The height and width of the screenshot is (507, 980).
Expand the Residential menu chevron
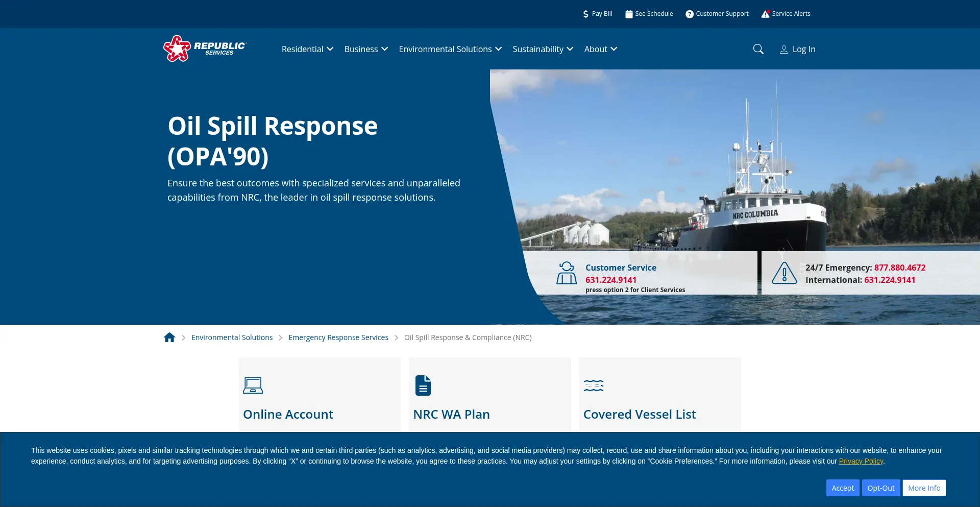click(x=330, y=49)
